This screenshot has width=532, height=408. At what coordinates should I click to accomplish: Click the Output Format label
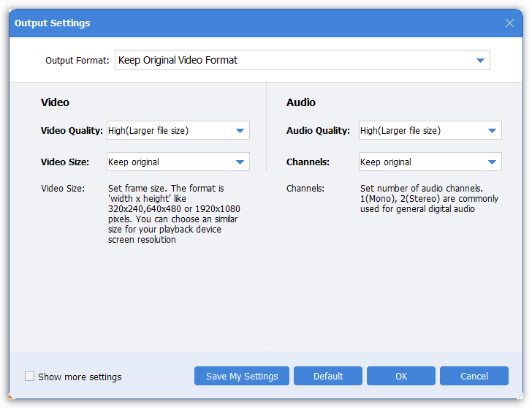click(77, 61)
